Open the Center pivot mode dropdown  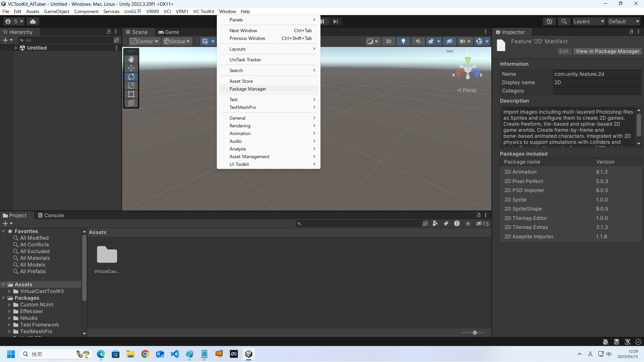[144, 41]
